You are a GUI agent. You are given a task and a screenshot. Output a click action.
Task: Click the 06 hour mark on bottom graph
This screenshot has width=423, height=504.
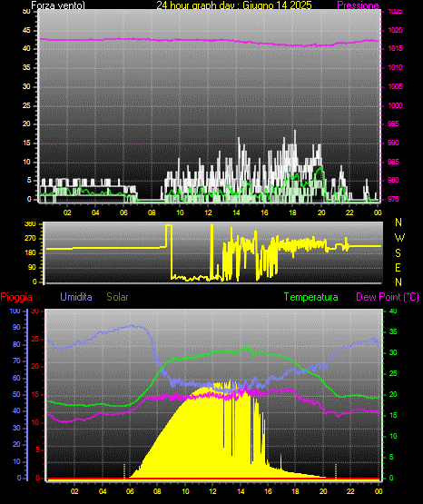coord(130,491)
